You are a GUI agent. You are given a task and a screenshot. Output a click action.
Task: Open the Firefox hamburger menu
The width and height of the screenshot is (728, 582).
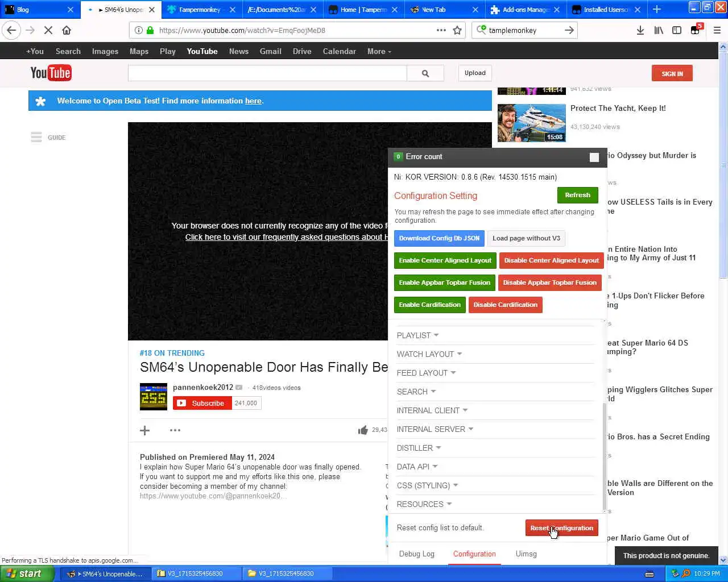click(x=717, y=30)
